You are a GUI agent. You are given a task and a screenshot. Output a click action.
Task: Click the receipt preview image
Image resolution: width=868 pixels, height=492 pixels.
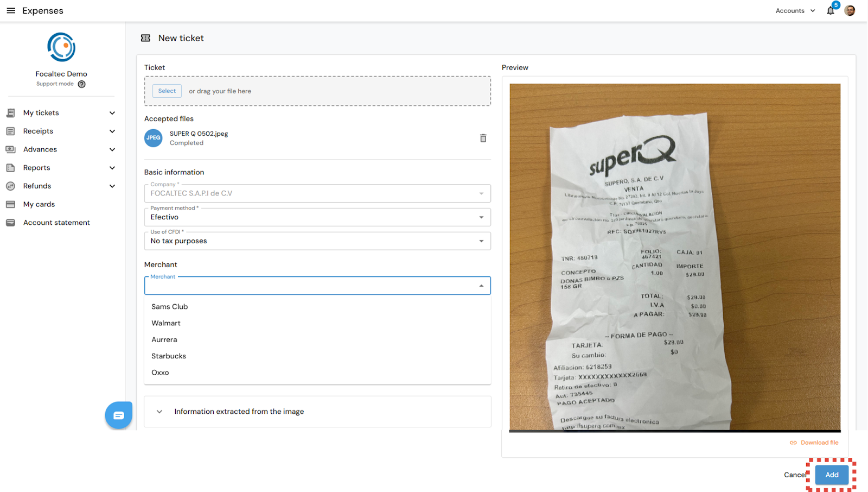coord(675,257)
